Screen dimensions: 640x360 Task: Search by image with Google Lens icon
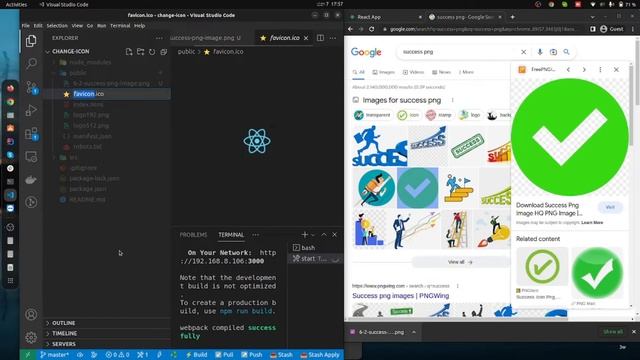point(553,52)
